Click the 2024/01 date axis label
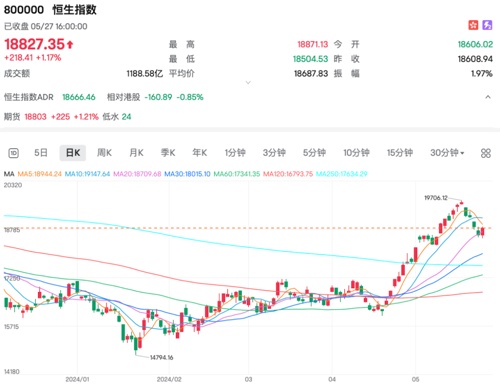This screenshot has height=388, width=500. (x=77, y=379)
